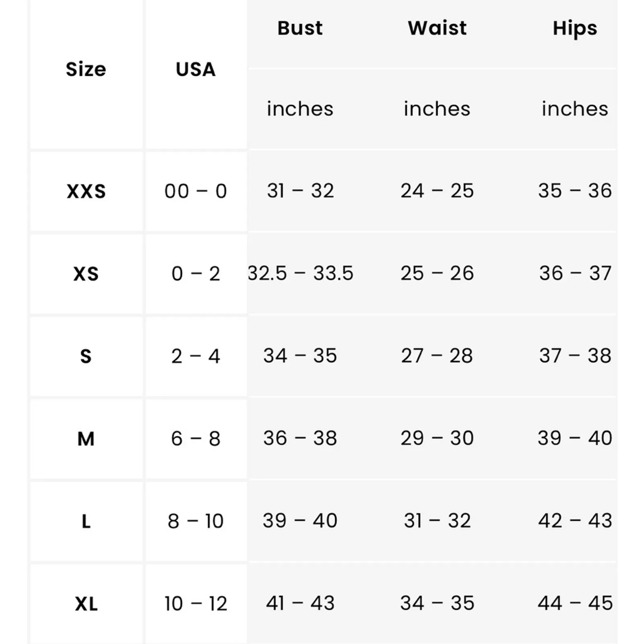Select the 39 – 40 hips cell
Viewport: 644px width, 644px height.
pos(575,438)
